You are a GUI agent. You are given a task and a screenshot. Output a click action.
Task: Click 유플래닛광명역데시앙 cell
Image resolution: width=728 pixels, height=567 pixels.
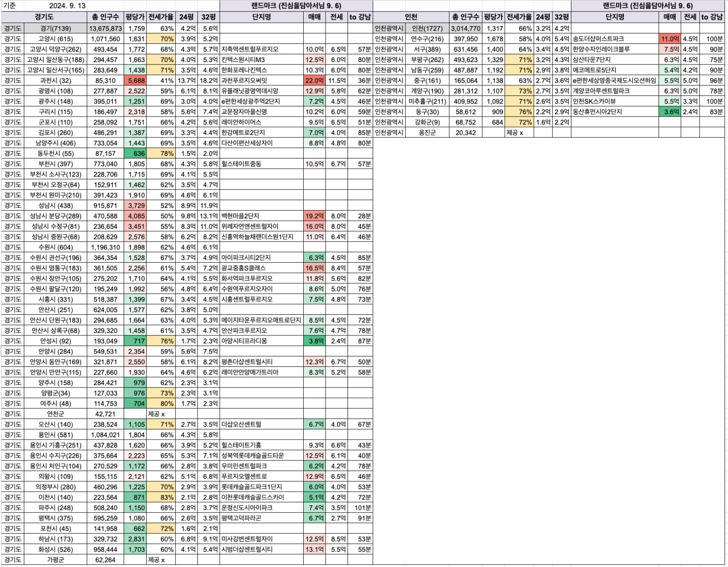(261, 91)
